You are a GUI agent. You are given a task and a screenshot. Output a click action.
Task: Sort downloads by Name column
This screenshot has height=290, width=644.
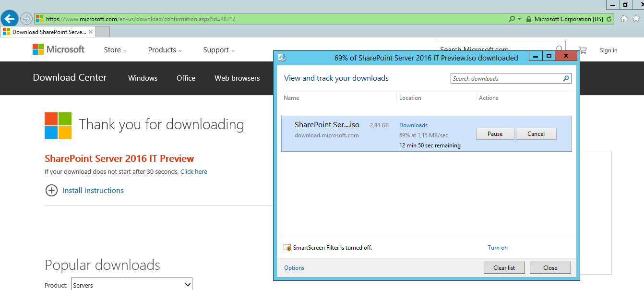coord(291,98)
